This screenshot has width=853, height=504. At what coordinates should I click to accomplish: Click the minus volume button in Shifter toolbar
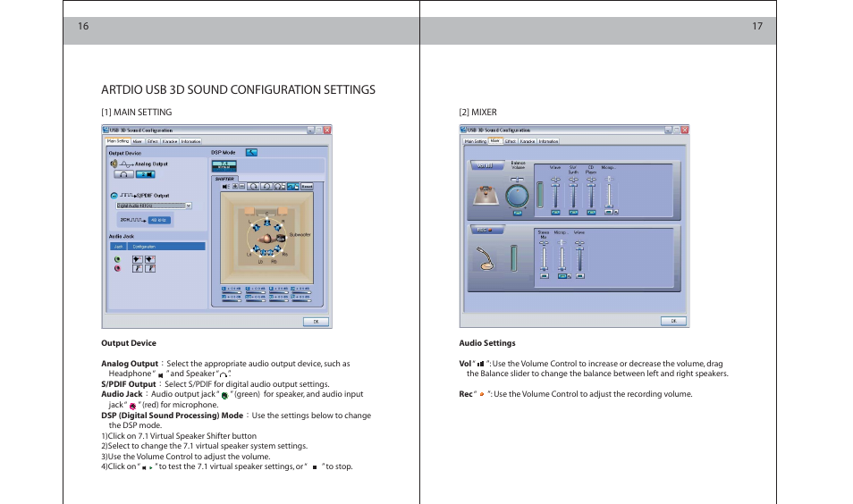click(242, 187)
